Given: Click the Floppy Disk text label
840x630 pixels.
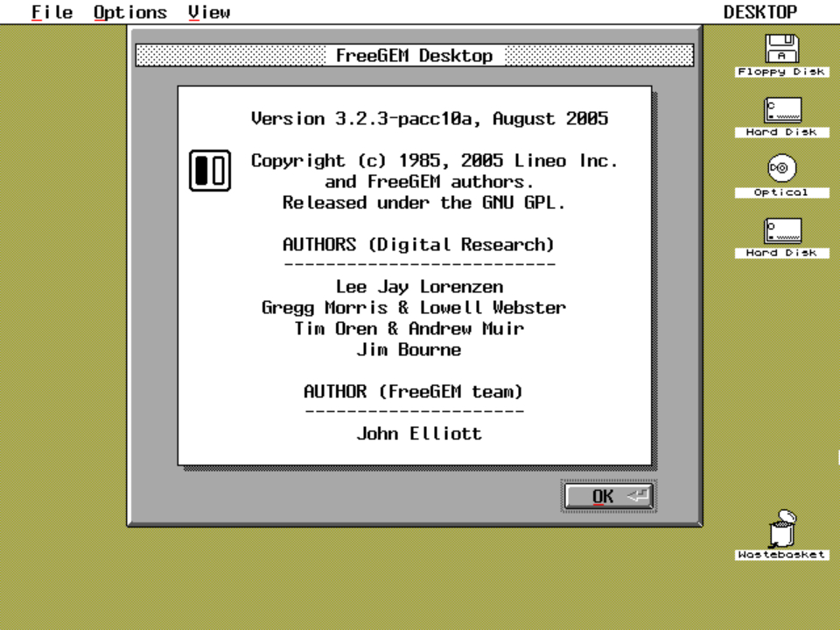Looking at the screenshot, I should coord(781,73).
